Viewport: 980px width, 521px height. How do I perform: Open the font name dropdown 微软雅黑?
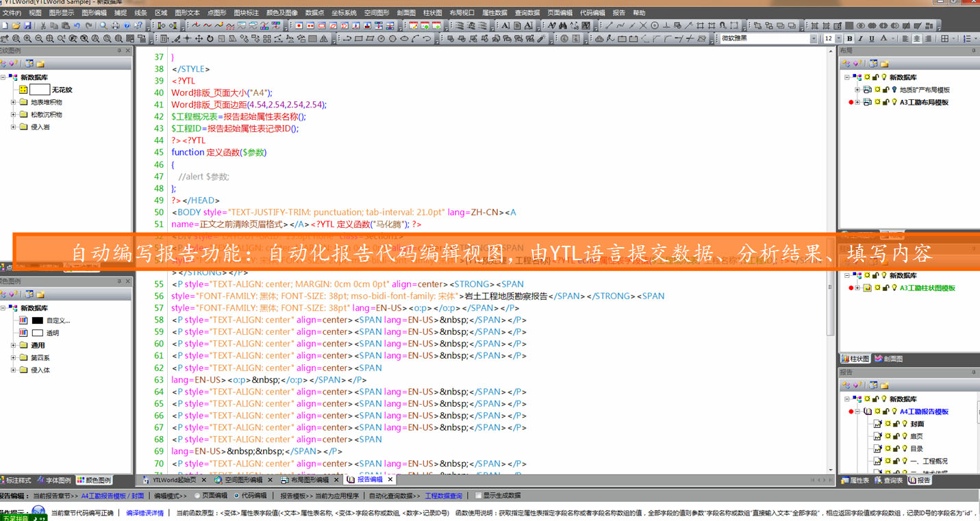point(814,38)
